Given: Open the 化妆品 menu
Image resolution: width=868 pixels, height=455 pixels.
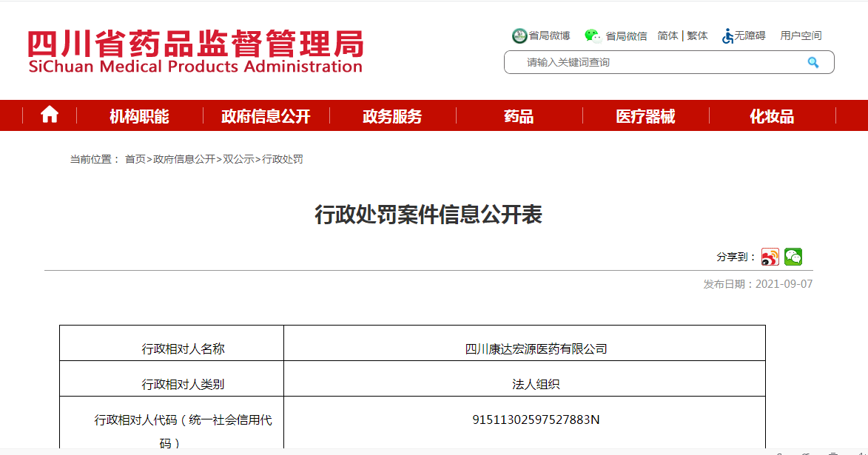Looking at the screenshot, I should pos(772,116).
